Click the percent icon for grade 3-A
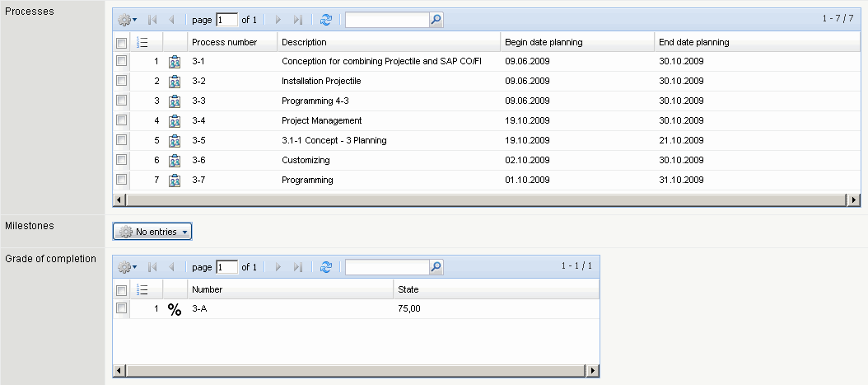Screen dimensions: 868x385 point(175,310)
